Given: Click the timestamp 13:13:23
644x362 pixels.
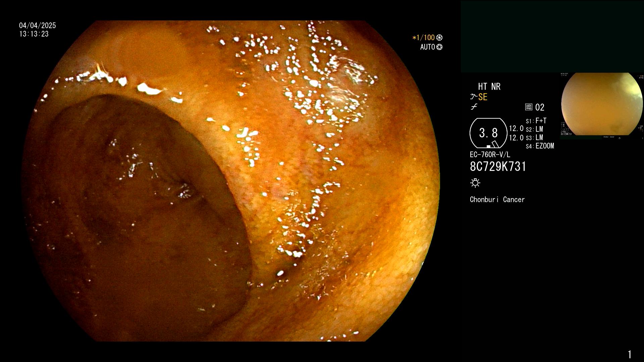Looking at the screenshot, I should click(34, 34).
